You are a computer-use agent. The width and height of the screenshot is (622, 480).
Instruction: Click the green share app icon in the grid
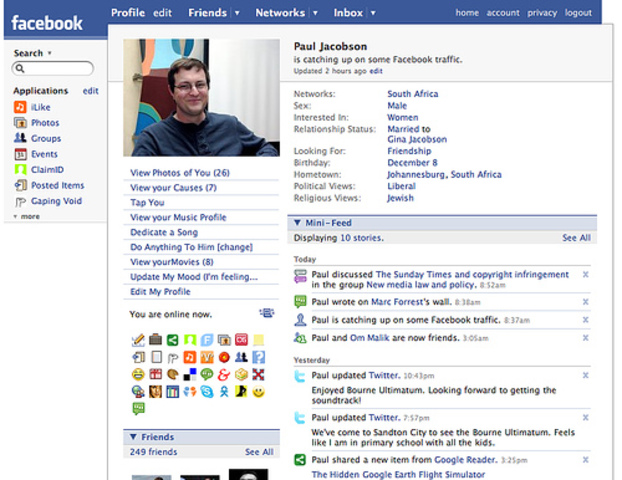(x=173, y=340)
